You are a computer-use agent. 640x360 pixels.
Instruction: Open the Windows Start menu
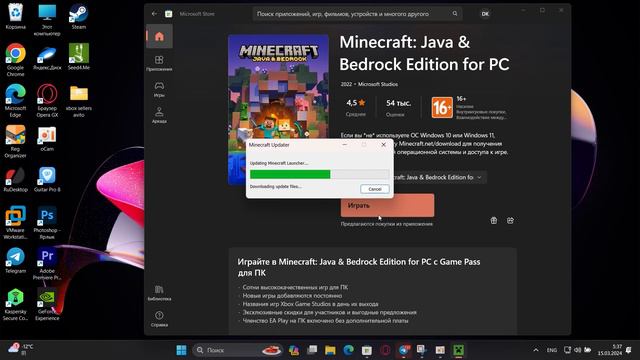click(181, 350)
